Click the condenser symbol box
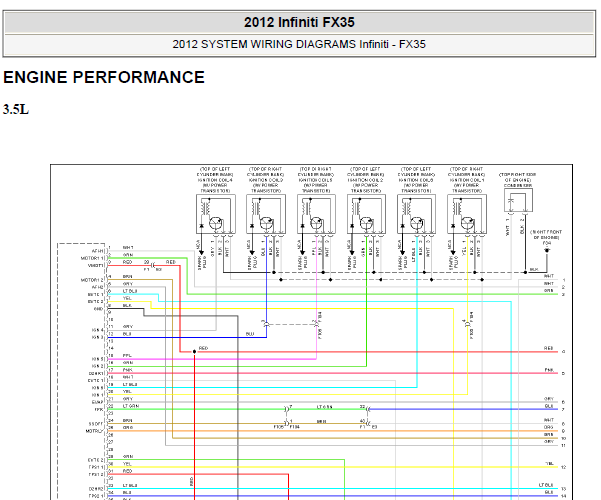This screenshot has height=500, width=601. point(518,200)
